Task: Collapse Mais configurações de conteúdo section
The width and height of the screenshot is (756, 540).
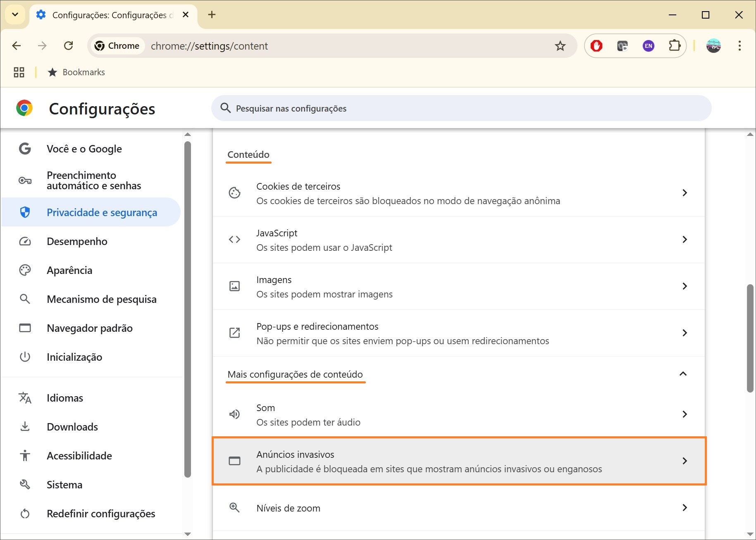Action: pos(683,374)
